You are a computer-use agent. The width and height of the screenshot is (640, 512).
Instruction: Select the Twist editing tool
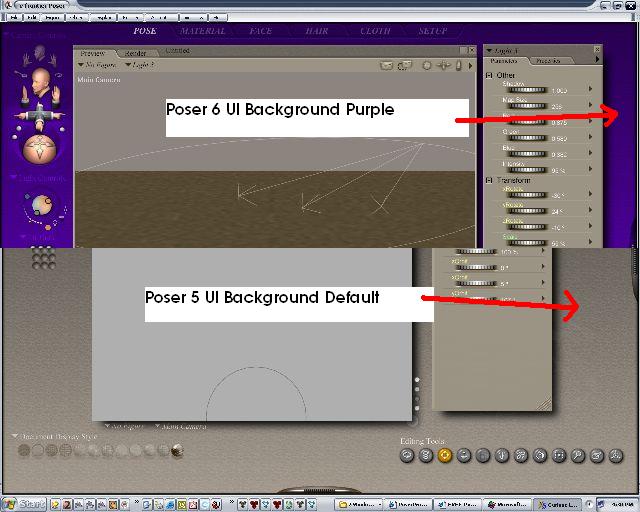(426, 455)
